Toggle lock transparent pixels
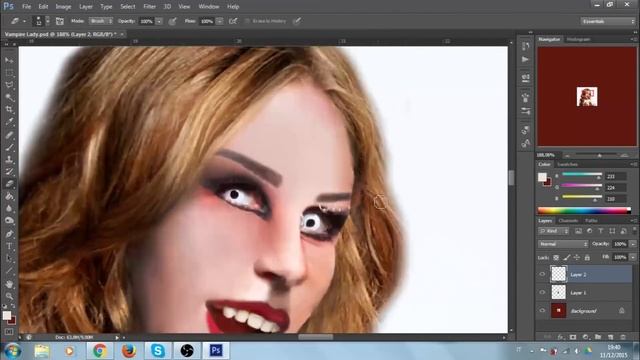This screenshot has width=640, height=360. click(556, 258)
